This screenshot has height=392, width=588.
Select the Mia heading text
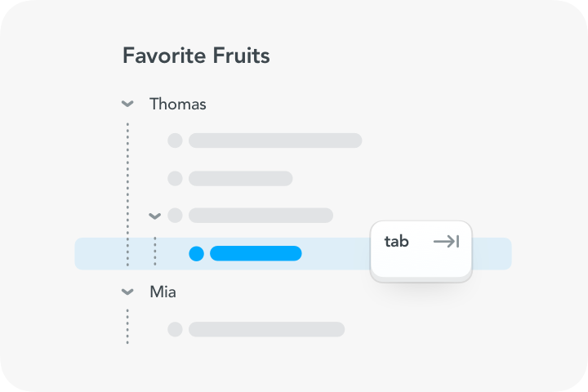(x=163, y=292)
